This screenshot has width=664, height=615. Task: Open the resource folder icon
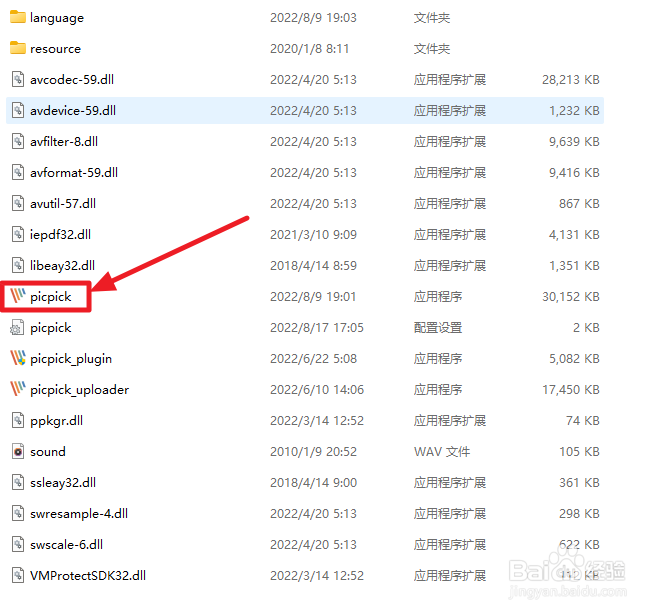click(18, 48)
